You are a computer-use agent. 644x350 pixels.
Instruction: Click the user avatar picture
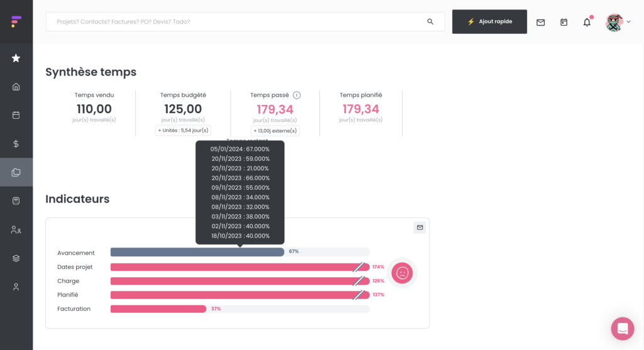coord(614,22)
